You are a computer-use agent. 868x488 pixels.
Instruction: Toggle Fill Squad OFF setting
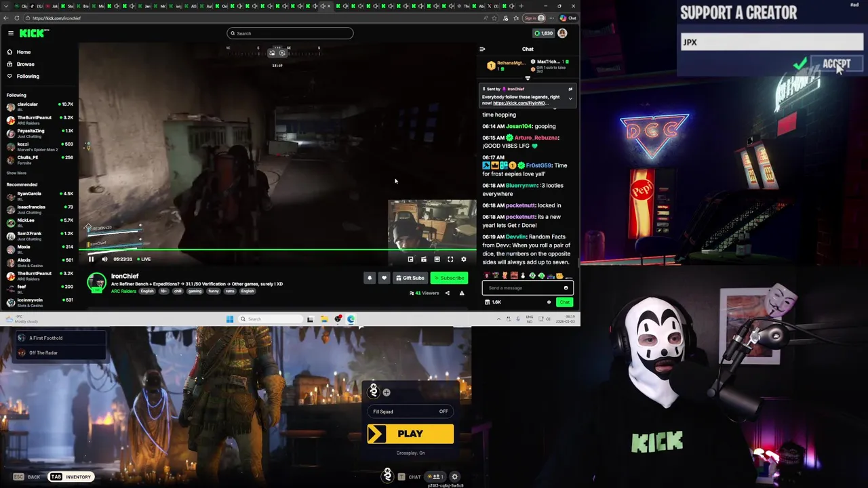click(x=410, y=411)
